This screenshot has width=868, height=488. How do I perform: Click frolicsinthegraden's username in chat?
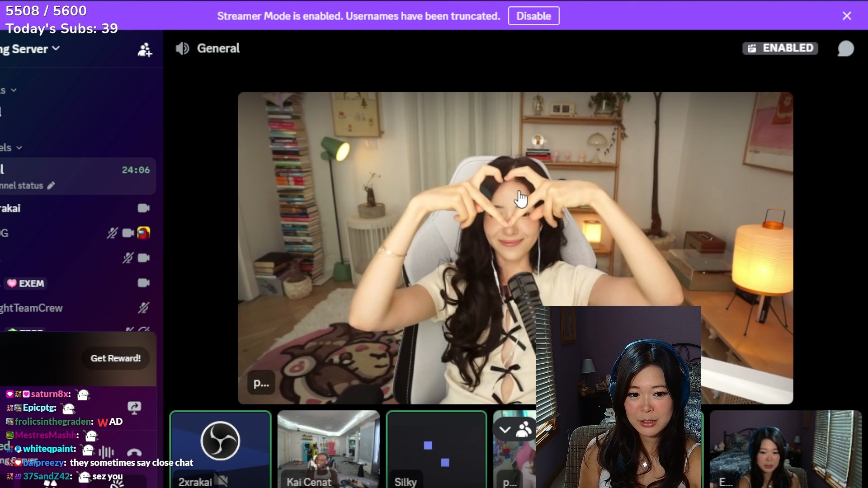pyautogui.click(x=53, y=422)
